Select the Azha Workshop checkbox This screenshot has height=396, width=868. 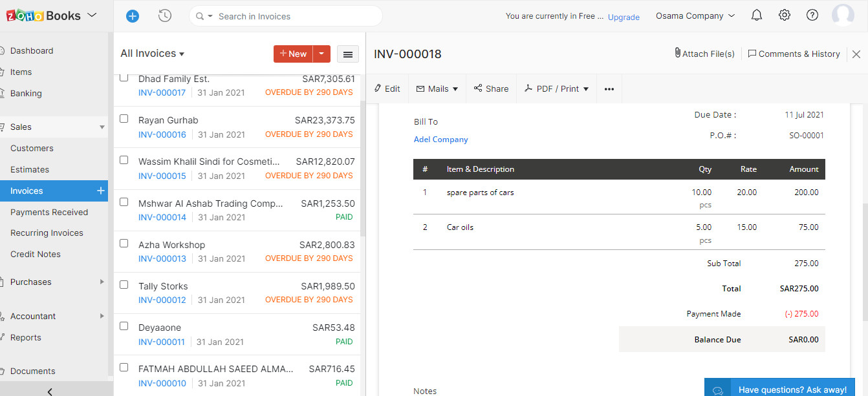(x=124, y=244)
